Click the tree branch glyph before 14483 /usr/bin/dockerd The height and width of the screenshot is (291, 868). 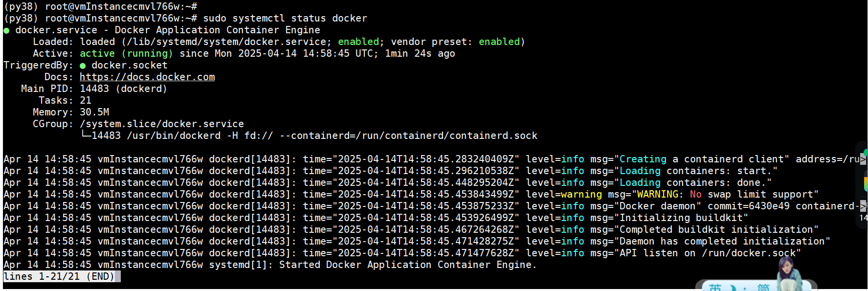[86, 135]
